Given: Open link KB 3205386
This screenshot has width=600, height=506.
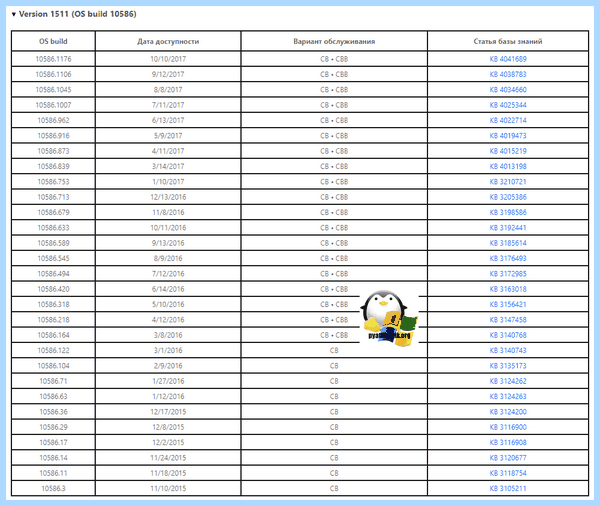Looking at the screenshot, I should pos(508,197).
